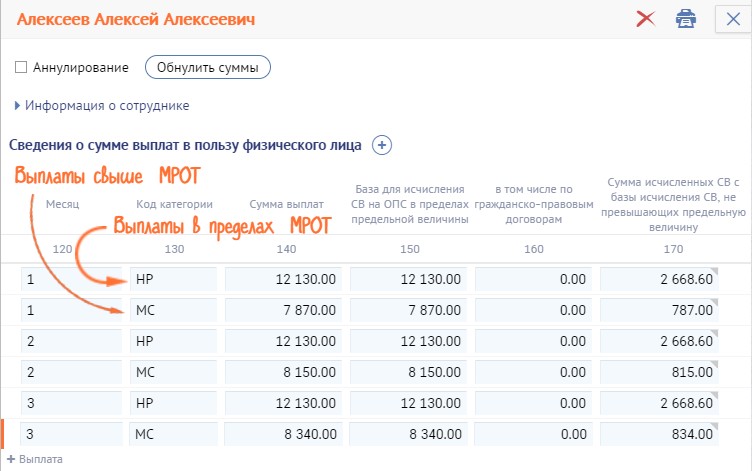Click calculated contributions 834.00 field
752x471 pixels.
pos(658,435)
